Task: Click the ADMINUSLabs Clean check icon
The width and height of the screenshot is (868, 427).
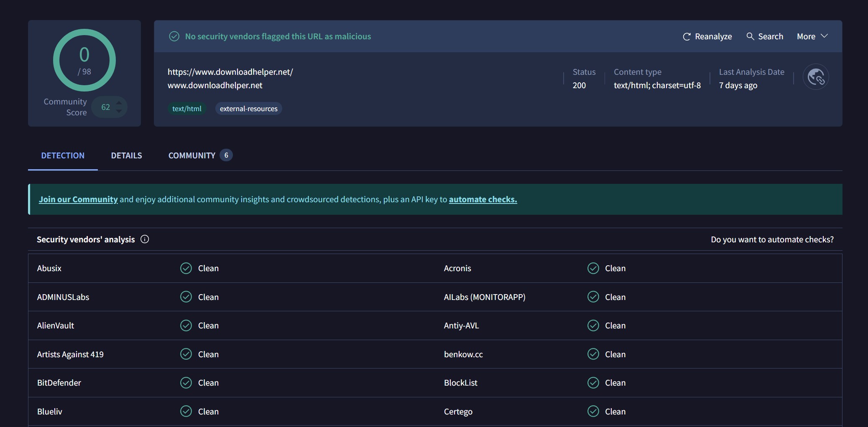Action: (x=186, y=297)
